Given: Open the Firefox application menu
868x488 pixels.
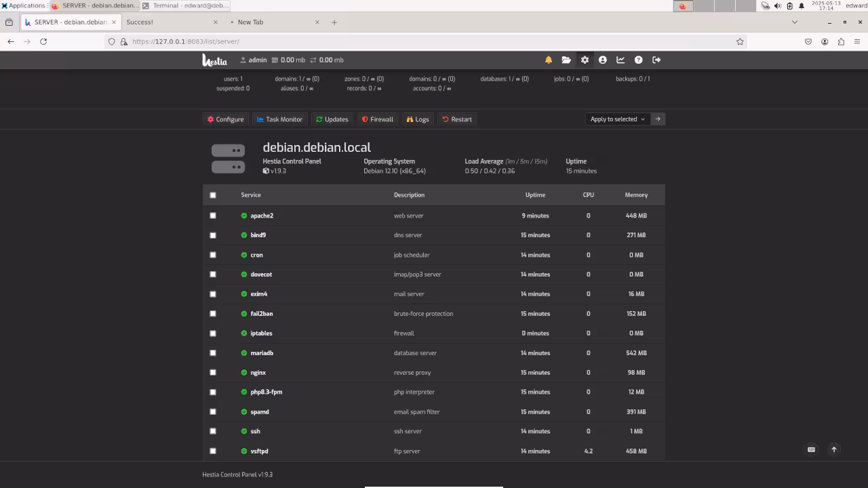Looking at the screenshot, I should [857, 41].
